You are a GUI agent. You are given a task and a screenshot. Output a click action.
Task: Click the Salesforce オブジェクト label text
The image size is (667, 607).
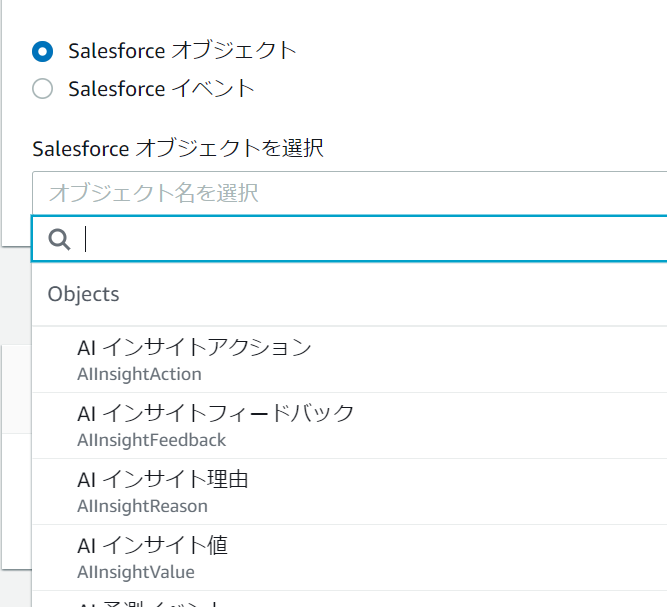click(x=182, y=50)
